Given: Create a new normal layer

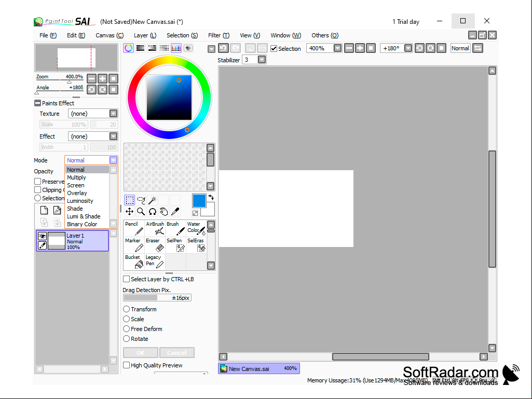Looking at the screenshot, I should point(44,210).
